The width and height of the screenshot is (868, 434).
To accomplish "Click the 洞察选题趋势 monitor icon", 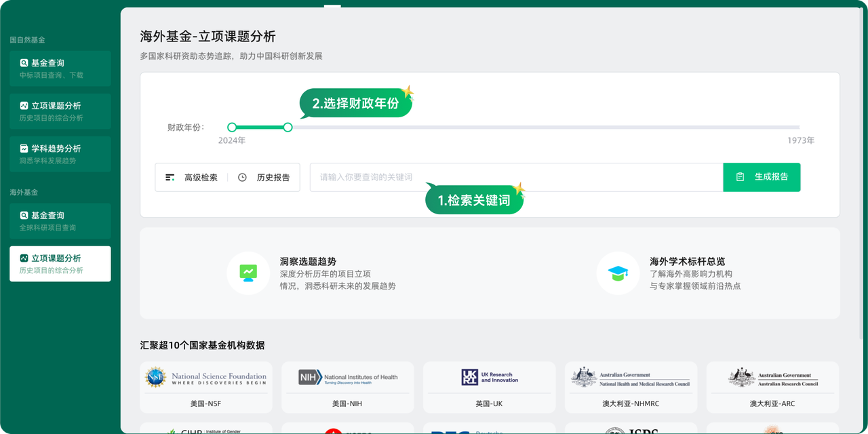I will pos(248,273).
